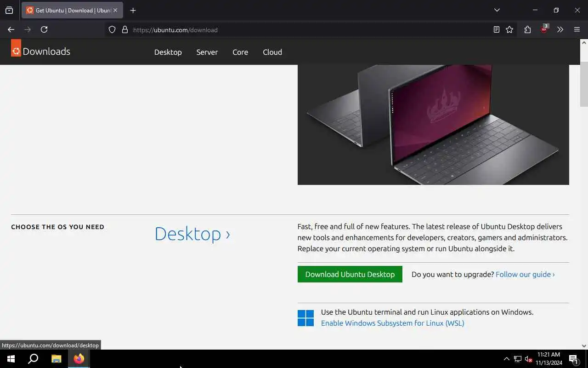
Task: Open uBlock Origin extension icon
Action: tap(544, 29)
